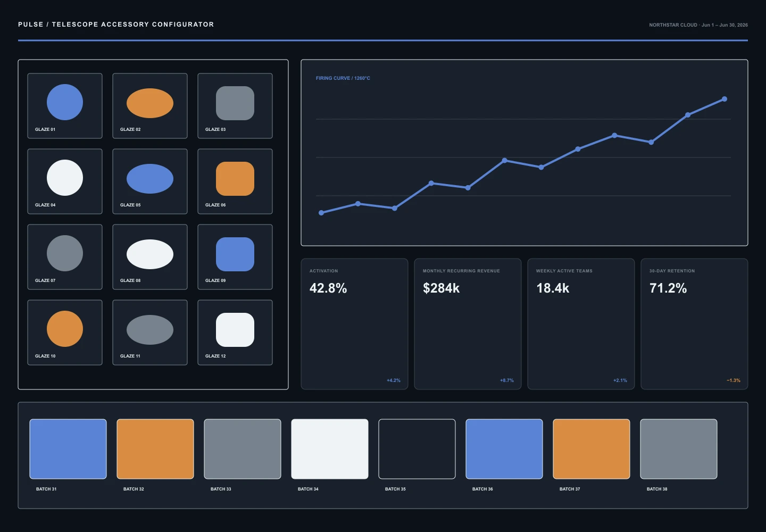Click the −1.3% retention change value

(x=734, y=380)
